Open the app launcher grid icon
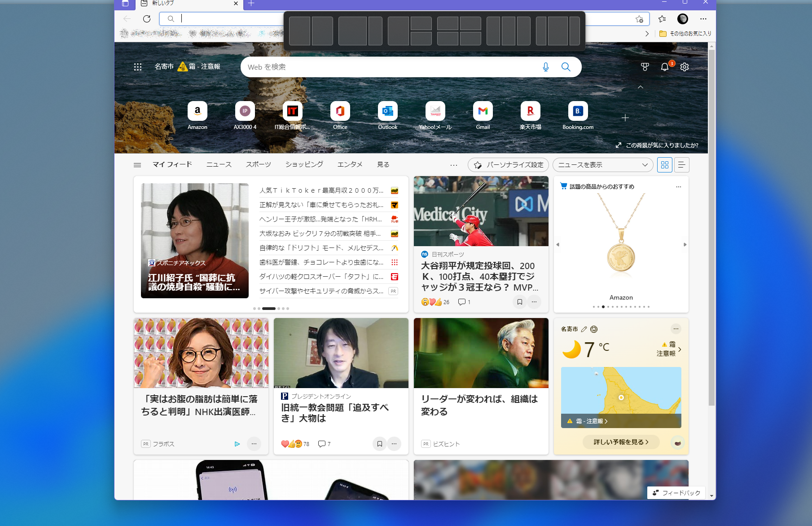The image size is (812, 526). click(138, 67)
